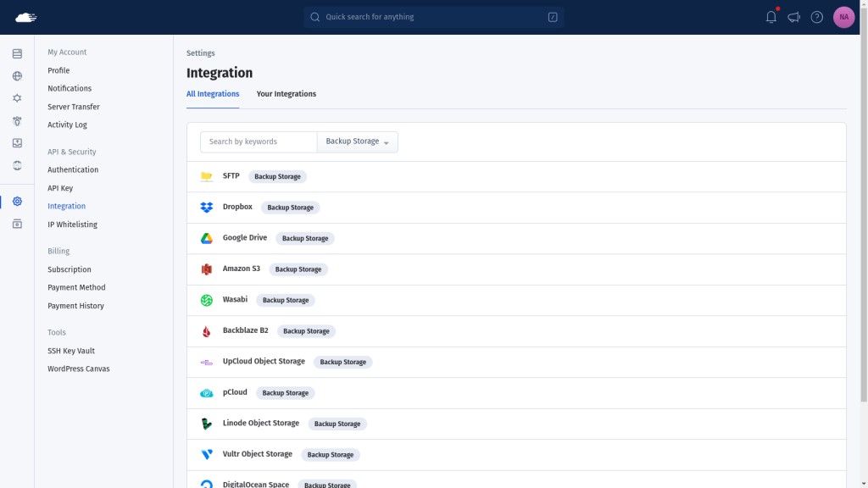Switch to Your Integrations tab

tap(287, 94)
